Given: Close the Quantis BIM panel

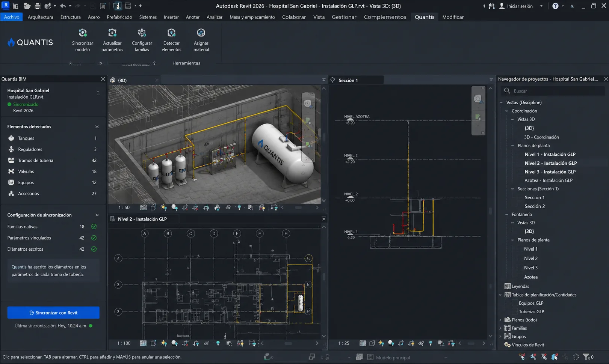Looking at the screenshot, I should [x=103, y=79].
